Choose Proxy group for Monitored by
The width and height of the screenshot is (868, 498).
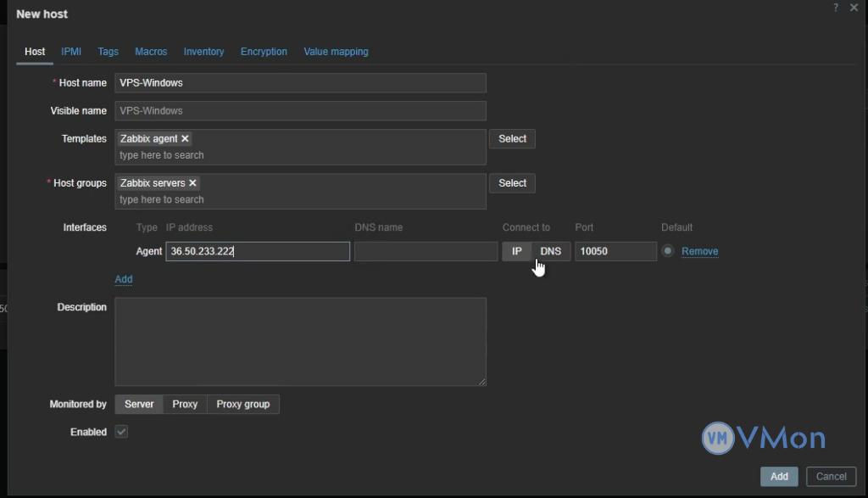click(x=243, y=405)
